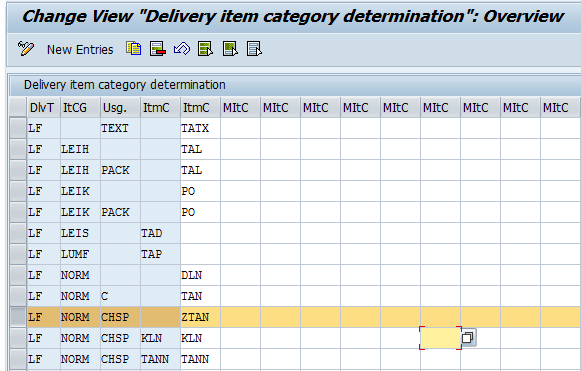Screen dimensions: 581x371
Task: Click the LUMF item category group cell
Action: point(80,254)
